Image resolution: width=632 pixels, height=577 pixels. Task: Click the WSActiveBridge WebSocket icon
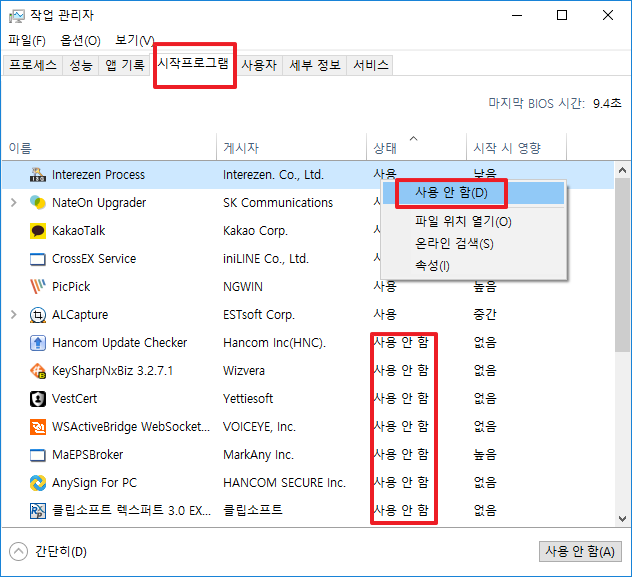38,427
